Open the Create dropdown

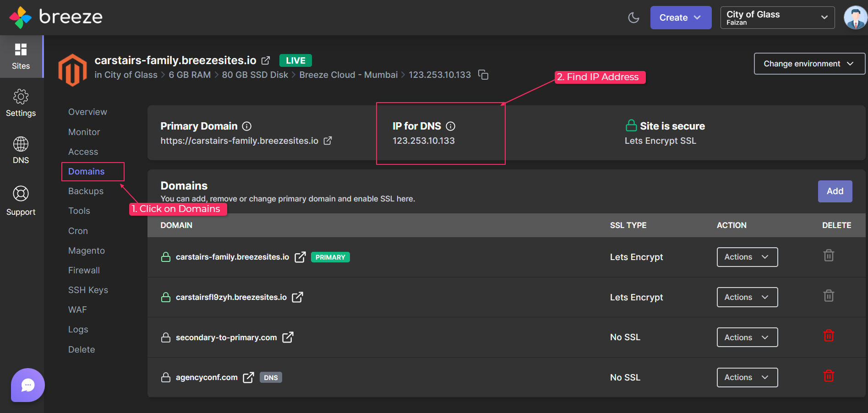681,17
